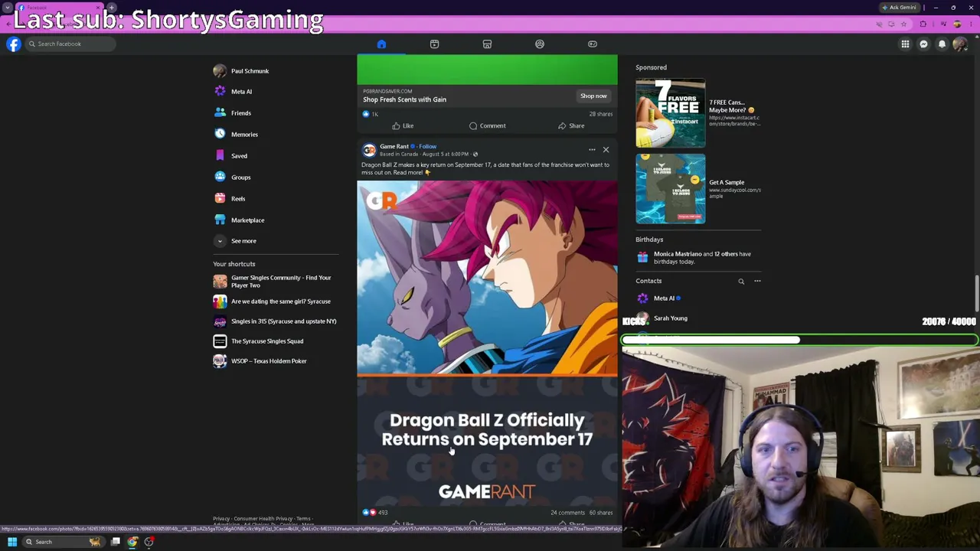
Task: Open the Video tab in Facebook's top bar
Action: (x=434, y=44)
